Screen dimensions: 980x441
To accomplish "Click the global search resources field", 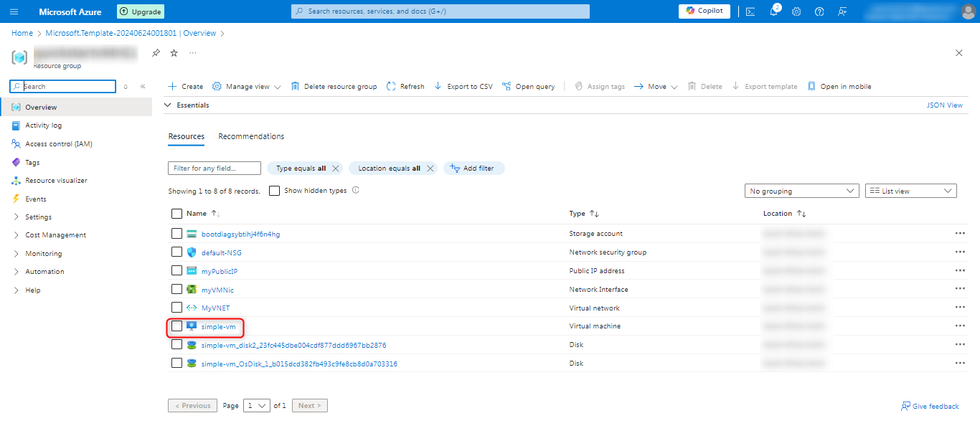I will point(440,11).
